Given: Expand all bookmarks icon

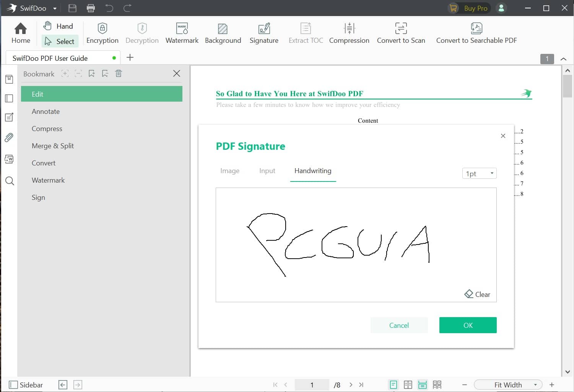Looking at the screenshot, I should pyautogui.click(x=65, y=74).
